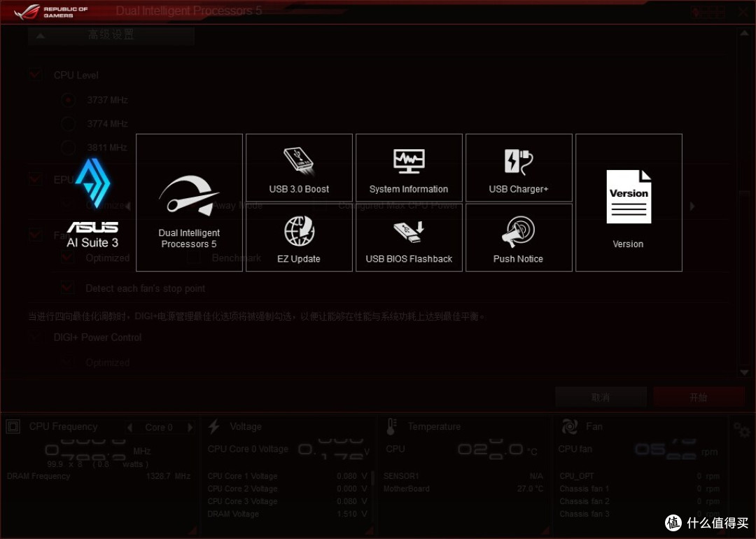Image resolution: width=756 pixels, height=539 pixels.
Task: Select the 3737 MHz radio option
Action: [x=68, y=100]
